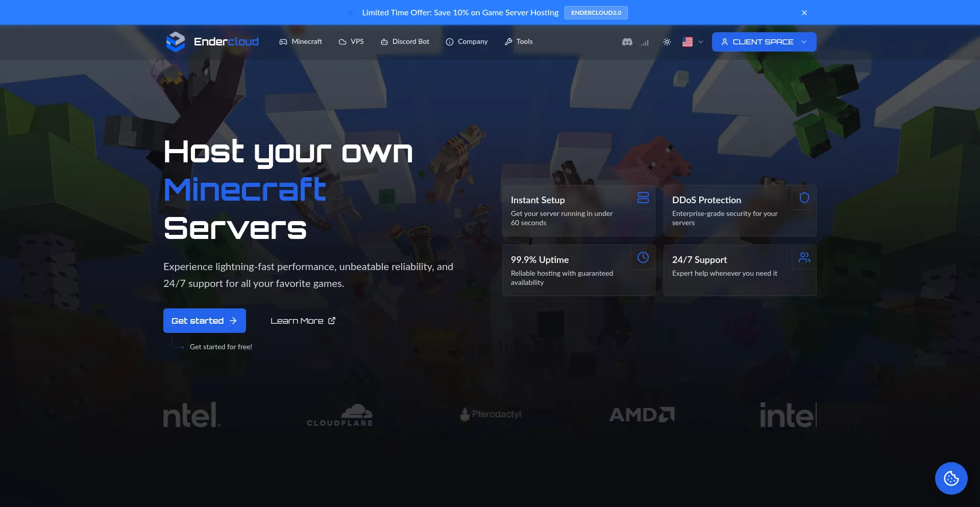980x507 pixels.
Task: Click the blue "Minecraft" headline word
Action: click(245, 190)
